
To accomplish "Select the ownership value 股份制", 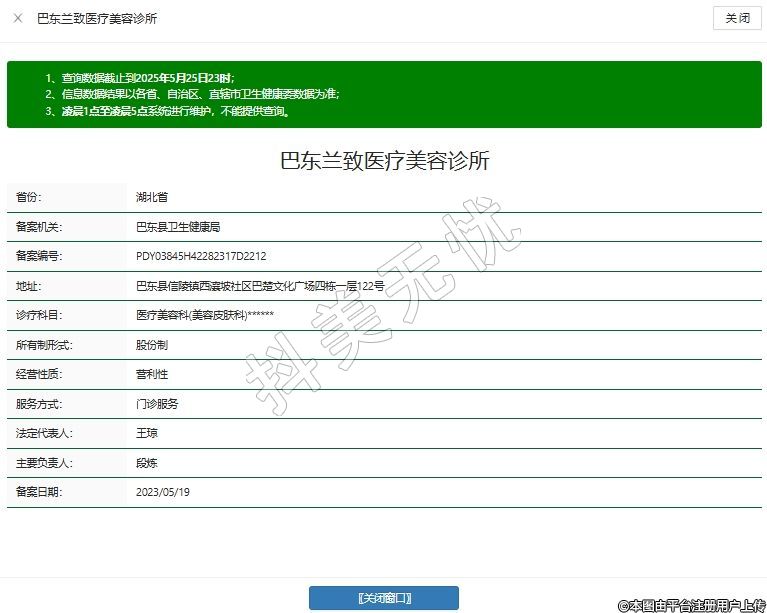I will pos(152,345).
